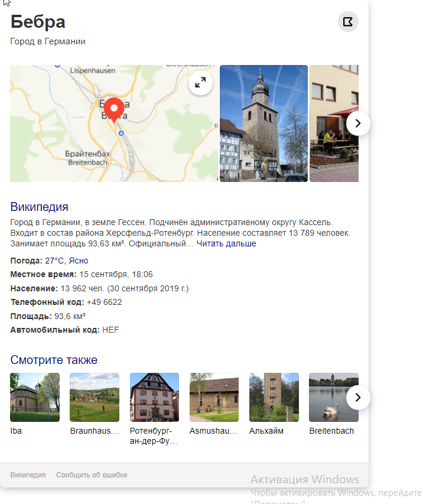Open the Смотрите также heading
423x504 pixels.
click(54, 360)
